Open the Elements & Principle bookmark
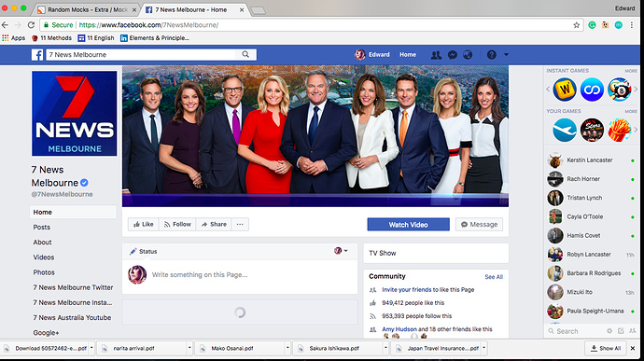The image size is (644, 361). point(155,38)
